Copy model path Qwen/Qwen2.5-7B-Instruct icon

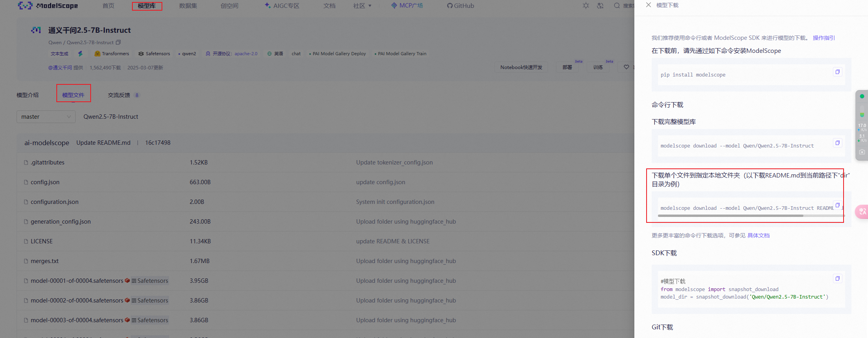tap(118, 42)
